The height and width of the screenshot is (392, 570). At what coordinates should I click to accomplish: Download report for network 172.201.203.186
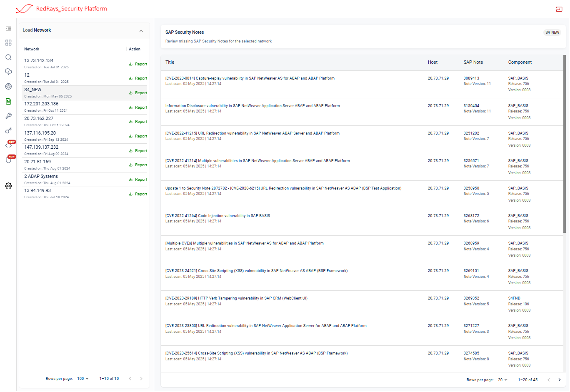tap(138, 107)
